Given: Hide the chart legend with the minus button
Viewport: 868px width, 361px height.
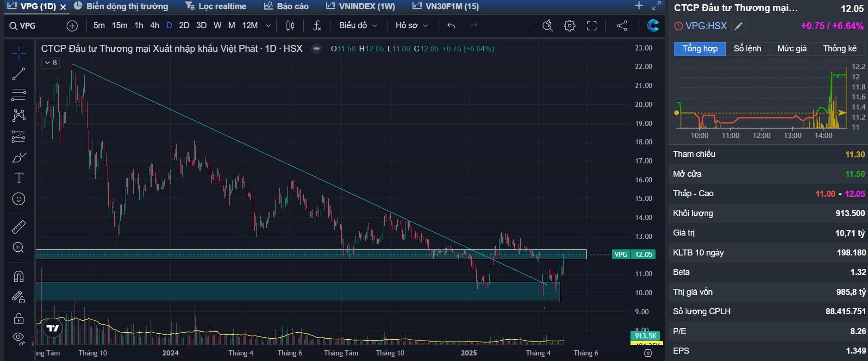Looking at the screenshot, I should pos(316,49).
